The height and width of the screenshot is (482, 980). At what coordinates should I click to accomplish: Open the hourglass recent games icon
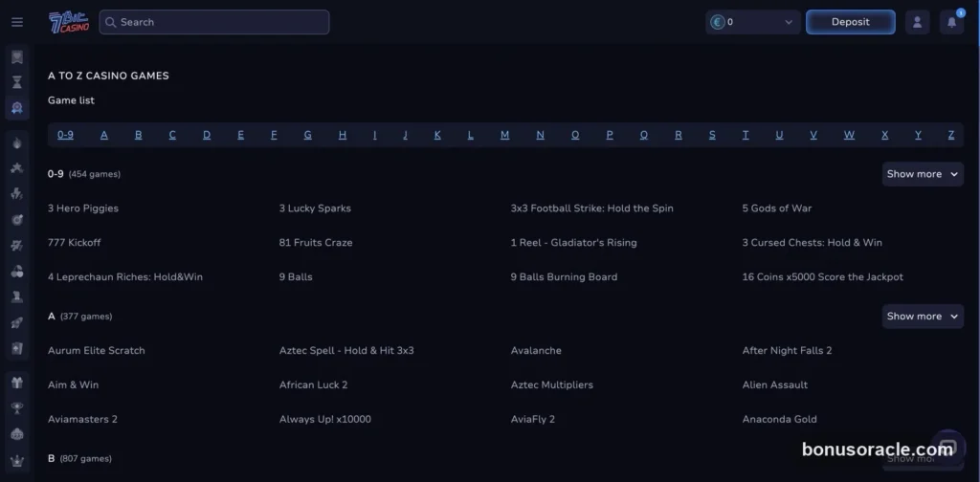[x=17, y=82]
